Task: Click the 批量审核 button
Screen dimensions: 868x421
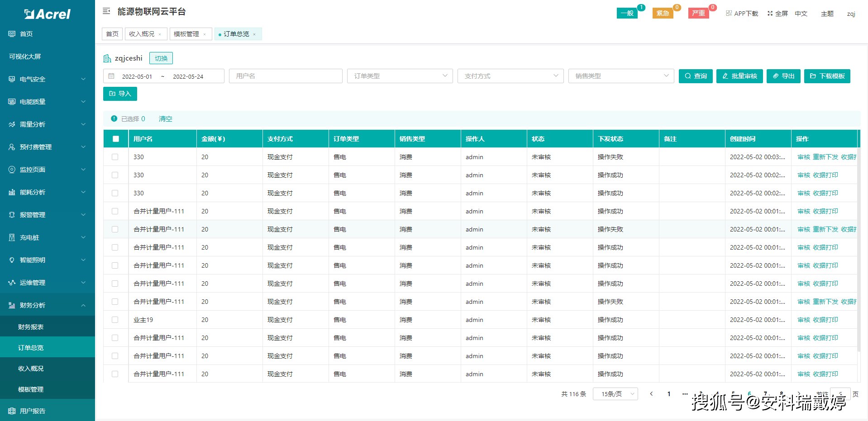Action: (x=739, y=76)
